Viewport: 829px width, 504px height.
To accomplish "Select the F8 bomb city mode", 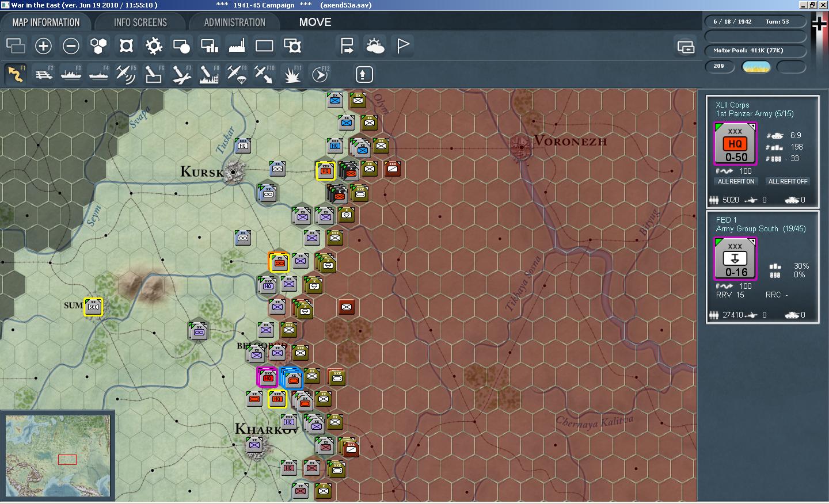I will (x=209, y=74).
